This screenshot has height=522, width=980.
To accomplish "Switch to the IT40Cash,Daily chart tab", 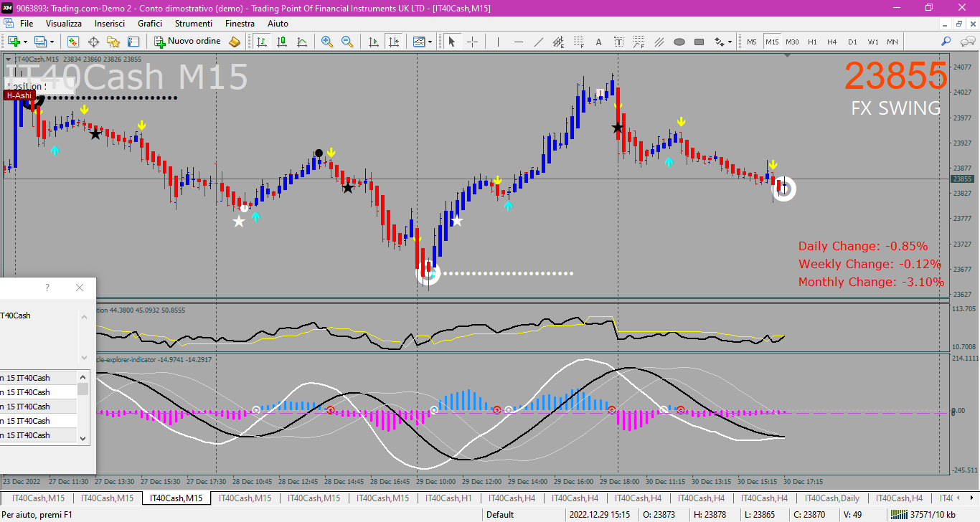I will pyautogui.click(x=832, y=498).
